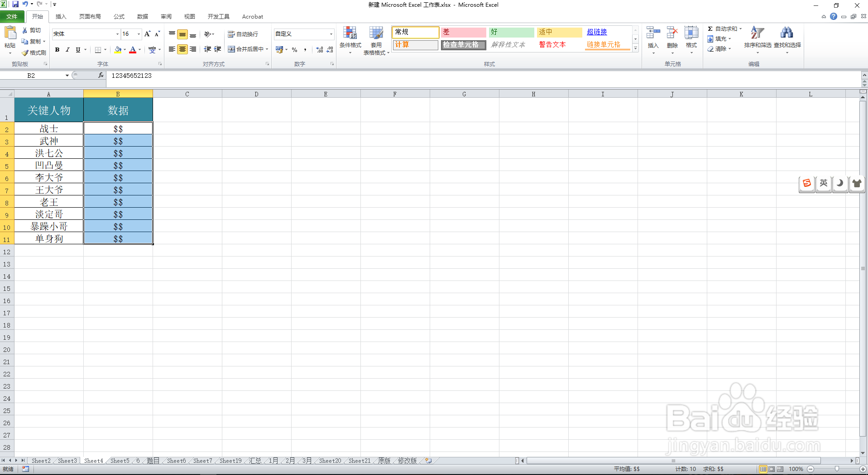The width and height of the screenshot is (868, 475).
Task: Toggle underline formatting
Action: tap(78, 50)
